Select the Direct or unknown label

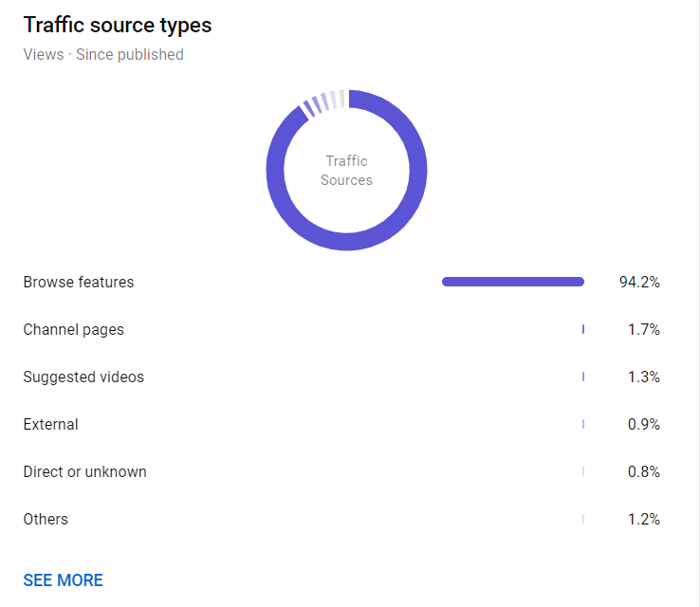point(84,471)
